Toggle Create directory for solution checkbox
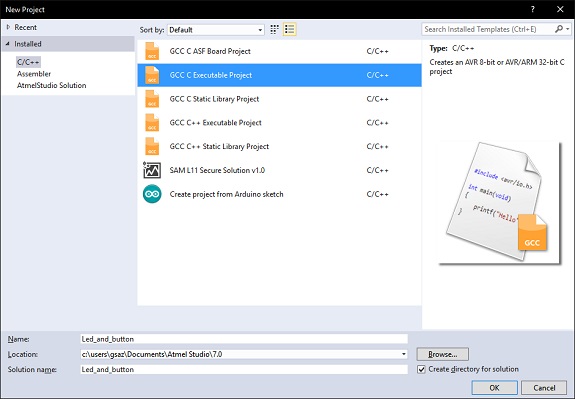 point(421,369)
